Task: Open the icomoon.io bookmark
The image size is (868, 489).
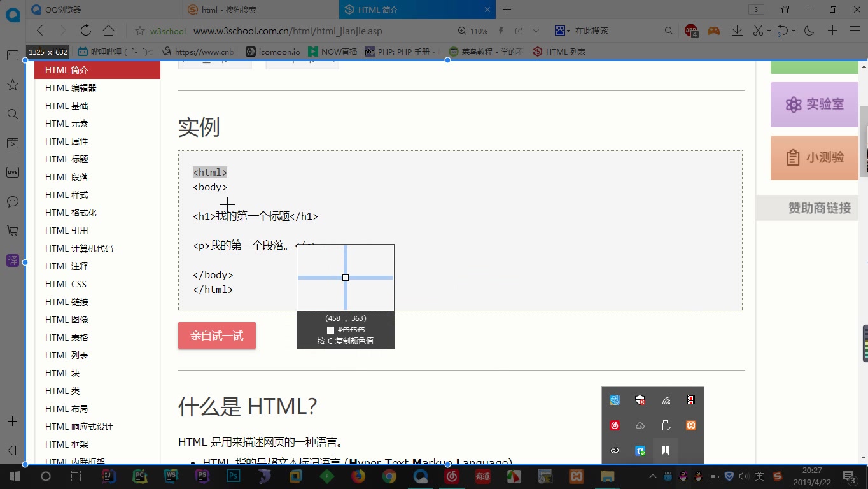Action: click(272, 52)
